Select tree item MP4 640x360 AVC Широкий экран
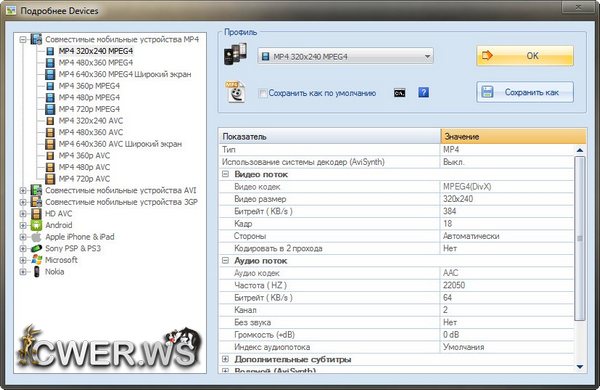 pyautogui.click(x=120, y=144)
